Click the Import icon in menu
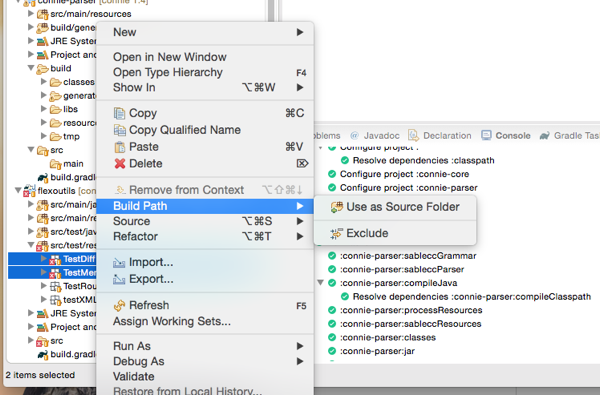 point(119,263)
